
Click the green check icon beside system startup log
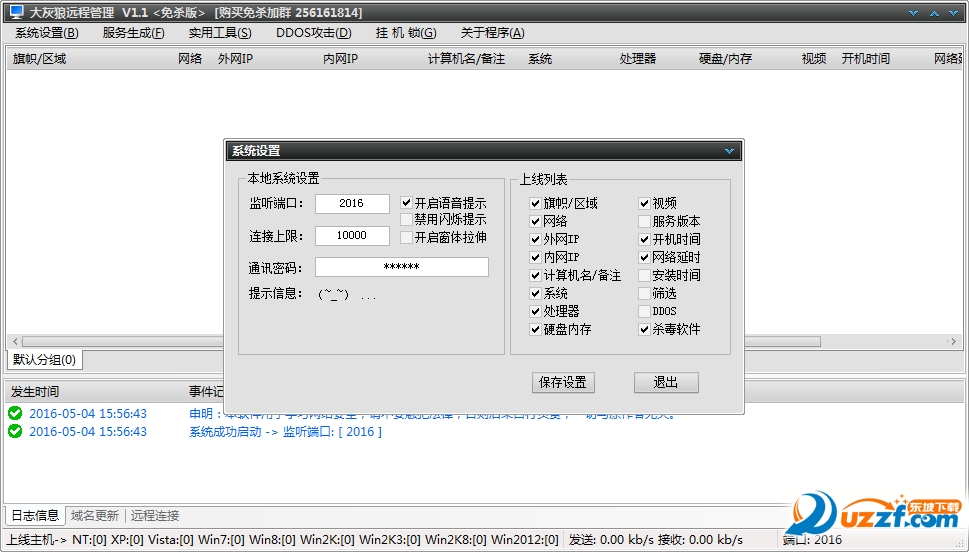15,431
